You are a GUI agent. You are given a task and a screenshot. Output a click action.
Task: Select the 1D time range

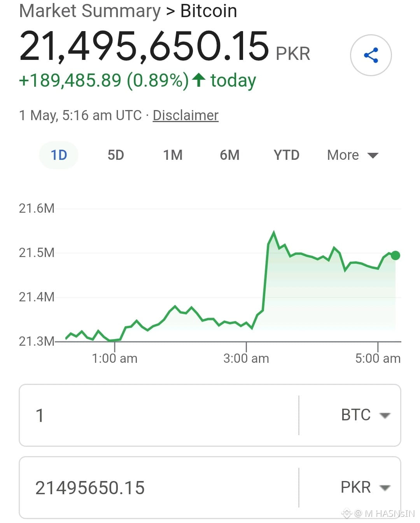(59, 155)
